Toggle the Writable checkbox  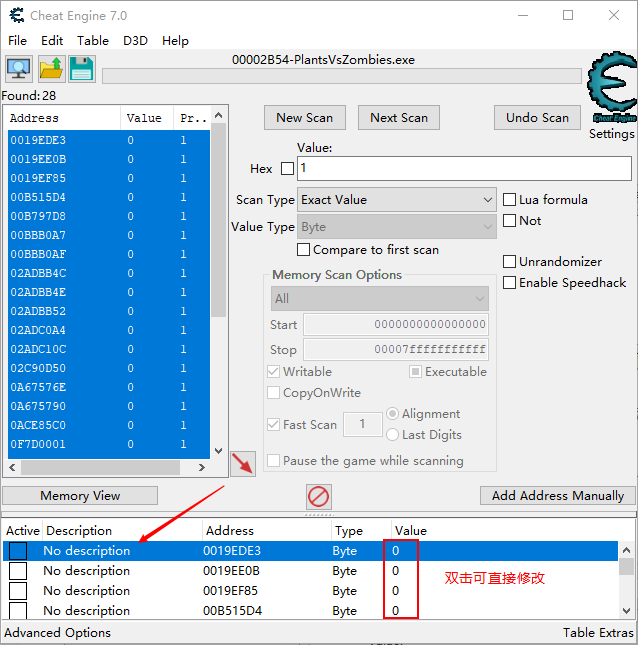pos(274,372)
